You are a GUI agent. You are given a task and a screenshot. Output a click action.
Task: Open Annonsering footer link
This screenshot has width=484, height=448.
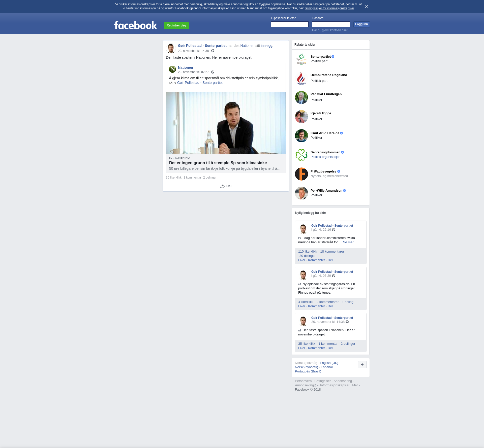343,381
